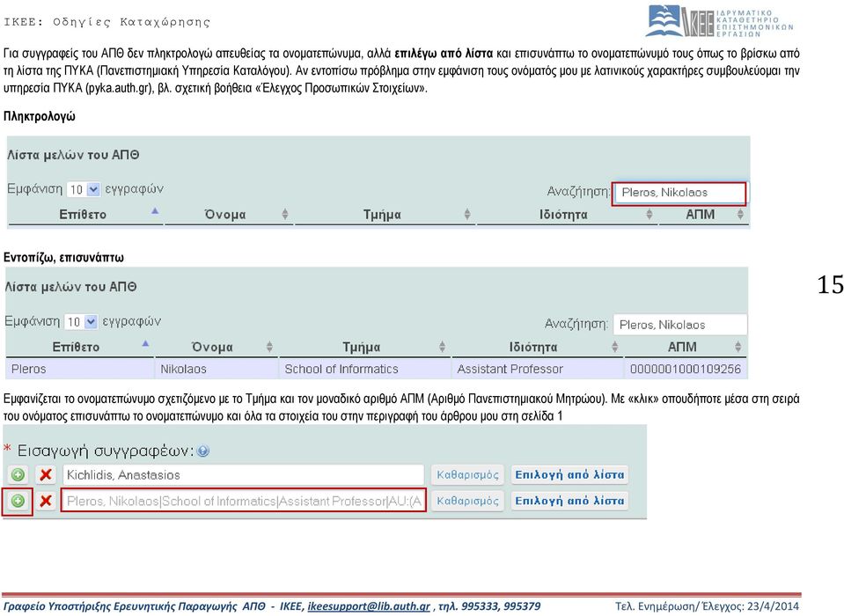Open help icon next to Εισαγωγή συγγραφέων
The height and width of the screenshot is (616, 844).
tap(203, 451)
